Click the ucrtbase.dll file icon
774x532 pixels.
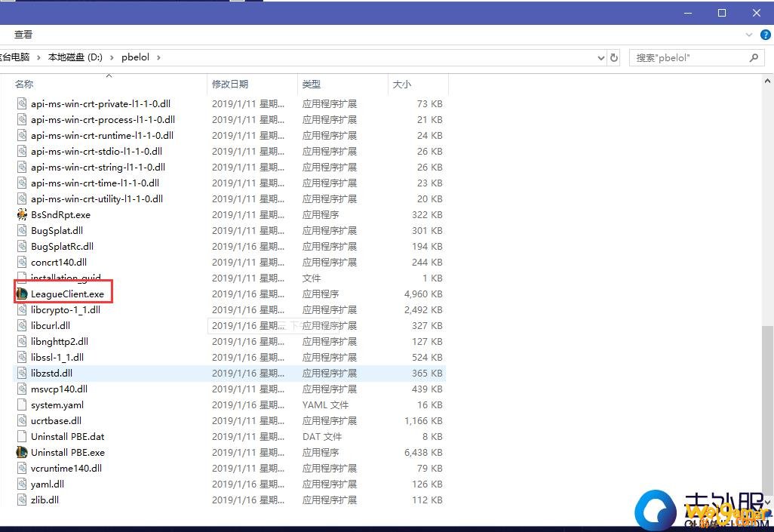[22, 420]
